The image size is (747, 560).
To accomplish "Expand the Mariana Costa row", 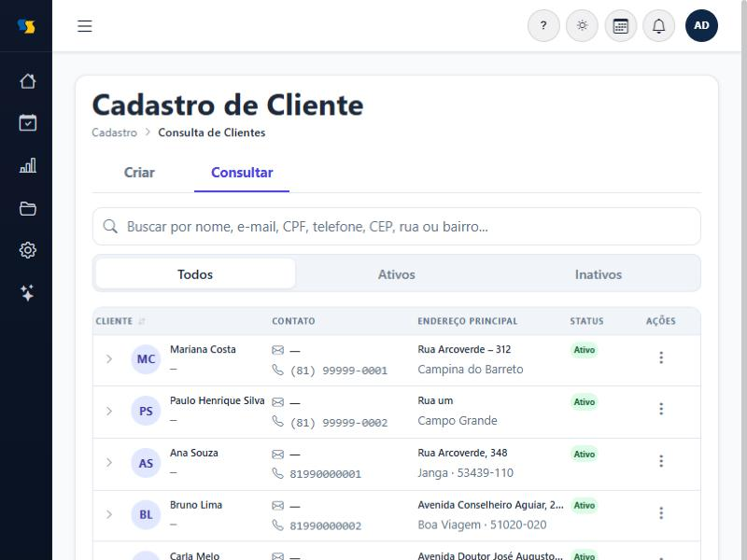I will (109, 359).
